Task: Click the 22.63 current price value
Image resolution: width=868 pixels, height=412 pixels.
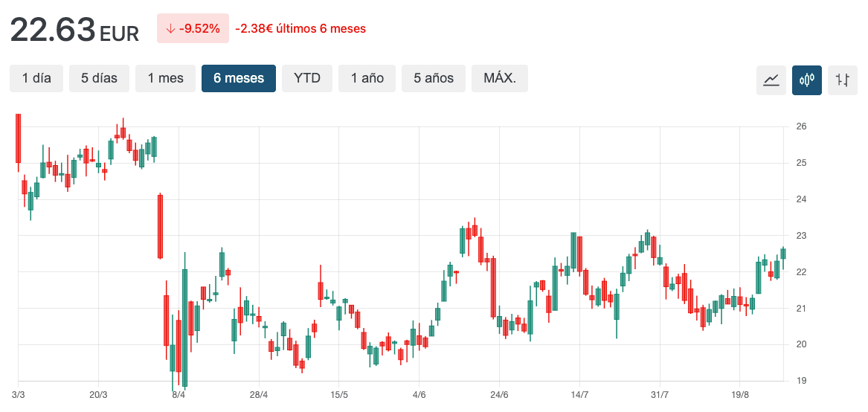Action: [52, 30]
